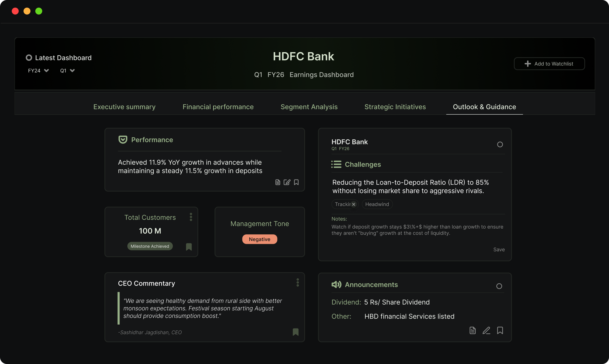Open notes icon on the Performance card

coord(278,182)
